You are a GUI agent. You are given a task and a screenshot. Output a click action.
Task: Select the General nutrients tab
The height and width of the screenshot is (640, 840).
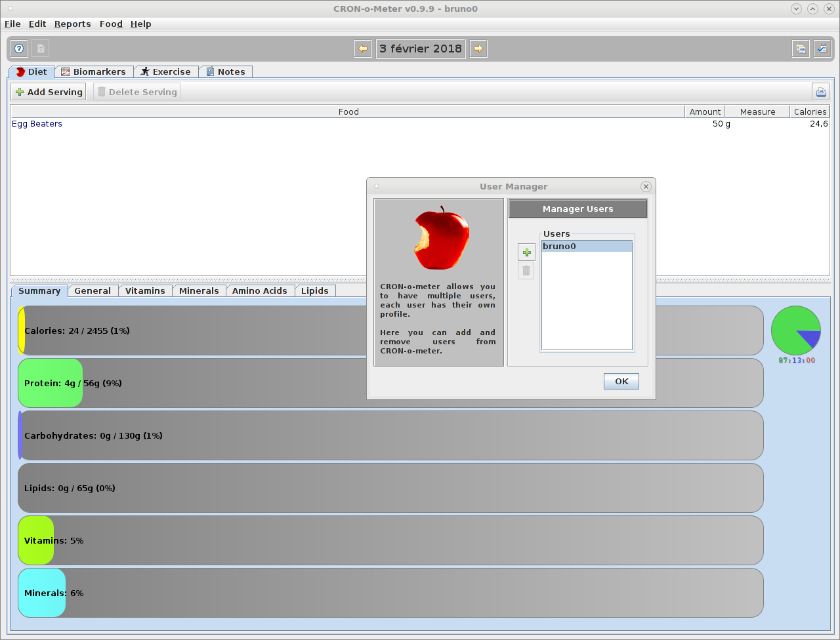coord(93,290)
